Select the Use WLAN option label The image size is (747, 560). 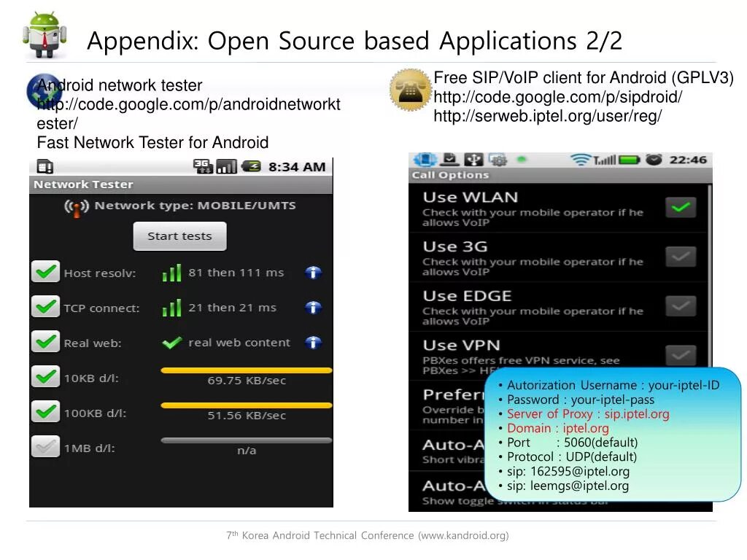point(471,197)
